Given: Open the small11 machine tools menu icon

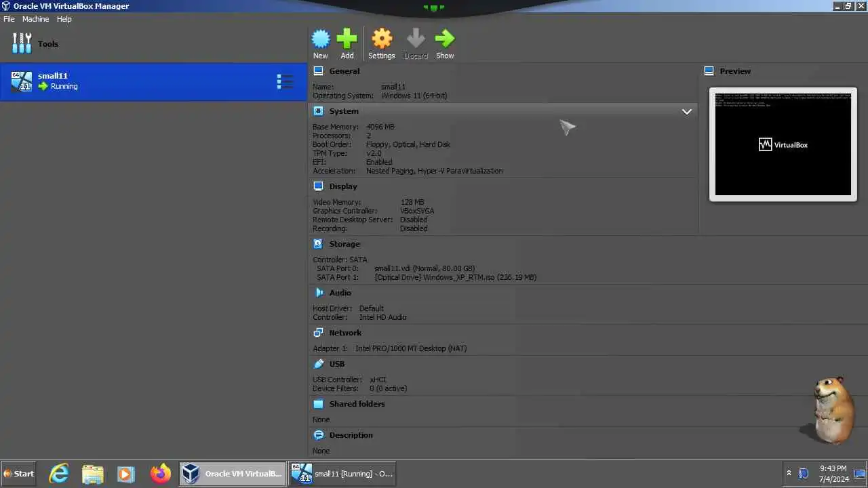Looking at the screenshot, I should (285, 82).
